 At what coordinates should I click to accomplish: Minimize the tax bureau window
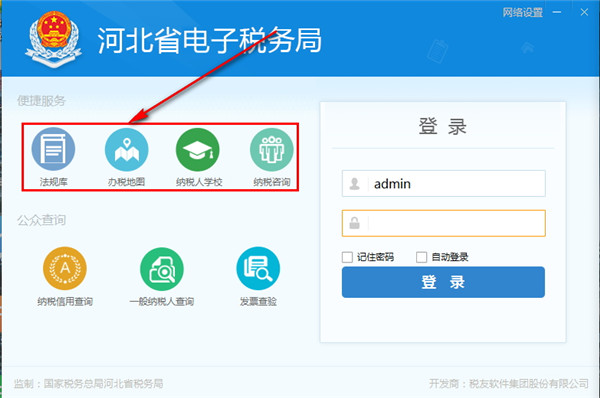click(557, 13)
